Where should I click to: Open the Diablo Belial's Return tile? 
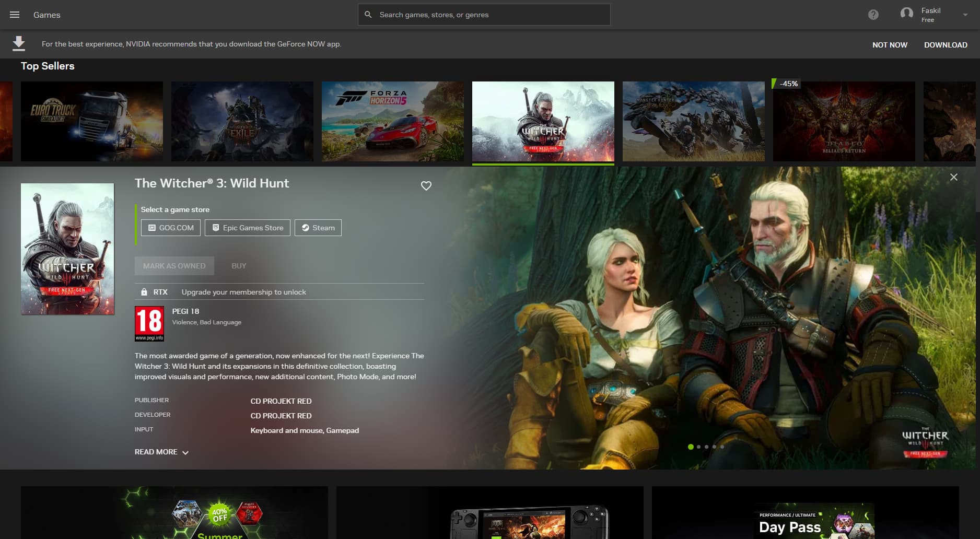pos(844,121)
